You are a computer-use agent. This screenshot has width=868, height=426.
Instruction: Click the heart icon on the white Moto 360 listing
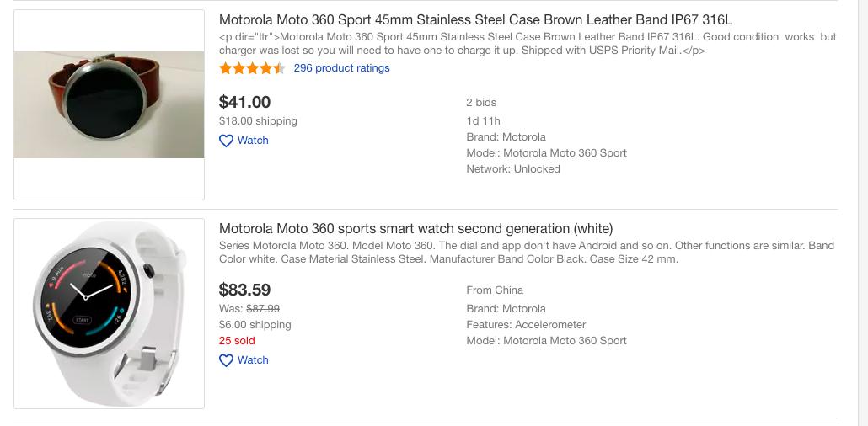point(226,360)
